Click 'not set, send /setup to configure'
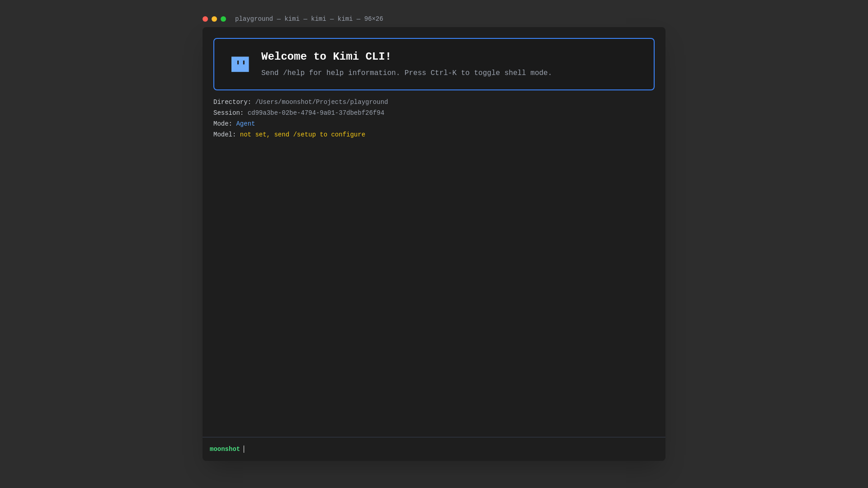868x488 pixels. coord(302,135)
